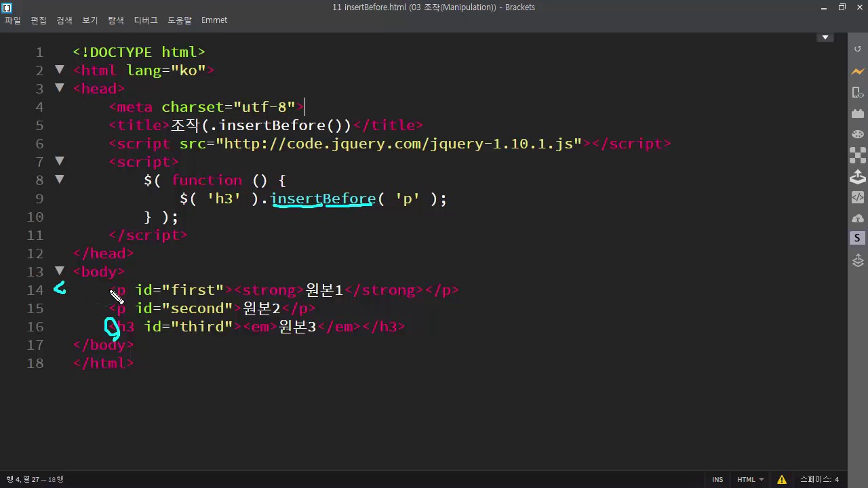The image size is (868, 488).
Task: Click the closing script tag on line 11
Action: 149,235
